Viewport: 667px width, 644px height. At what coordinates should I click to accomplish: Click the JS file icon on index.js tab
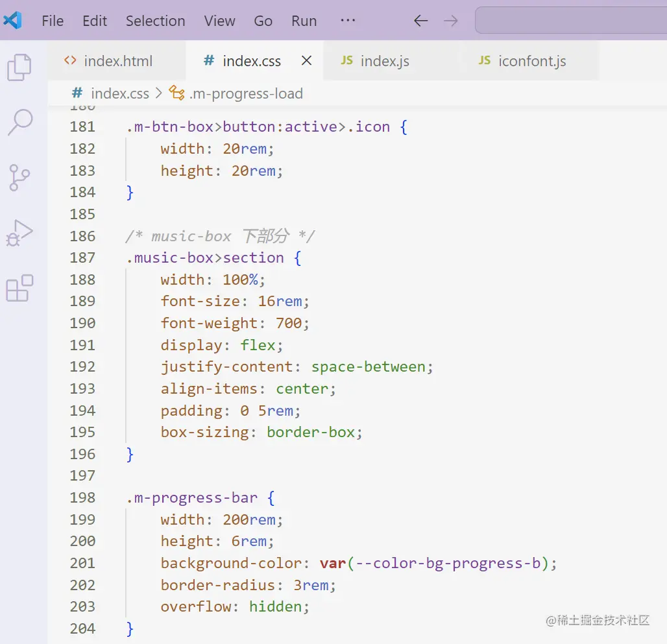pyautogui.click(x=346, y=60)
